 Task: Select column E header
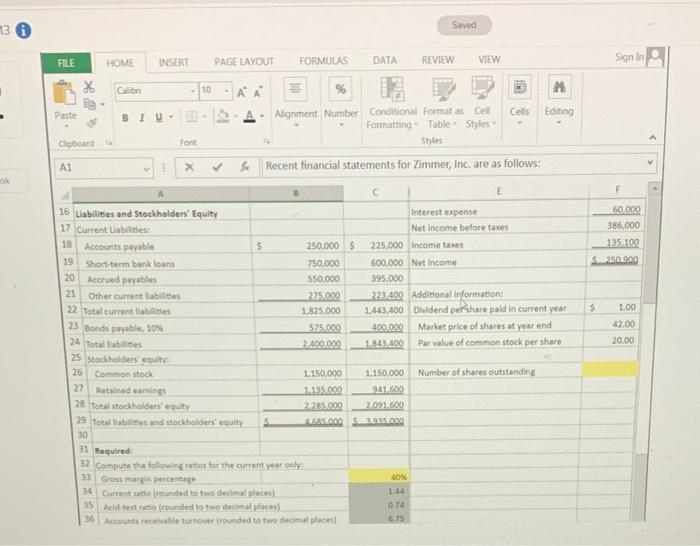click(x=499, y=191)
